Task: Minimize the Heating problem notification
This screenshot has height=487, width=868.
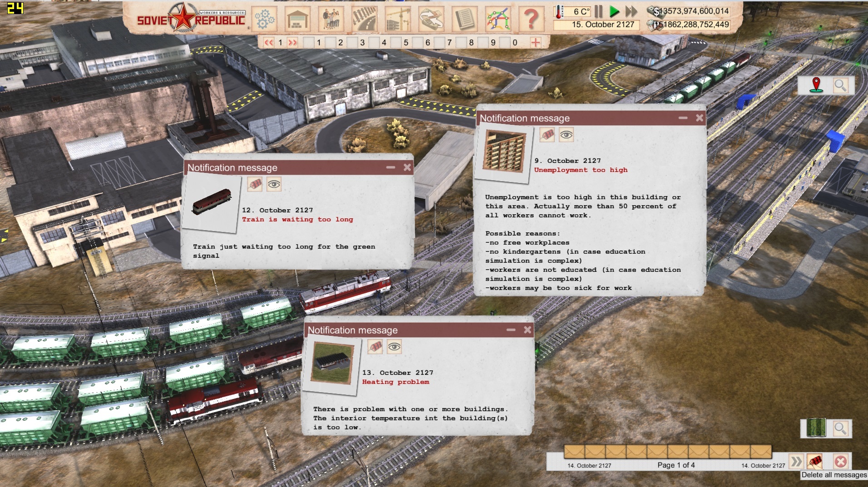Action: (511, 330)
